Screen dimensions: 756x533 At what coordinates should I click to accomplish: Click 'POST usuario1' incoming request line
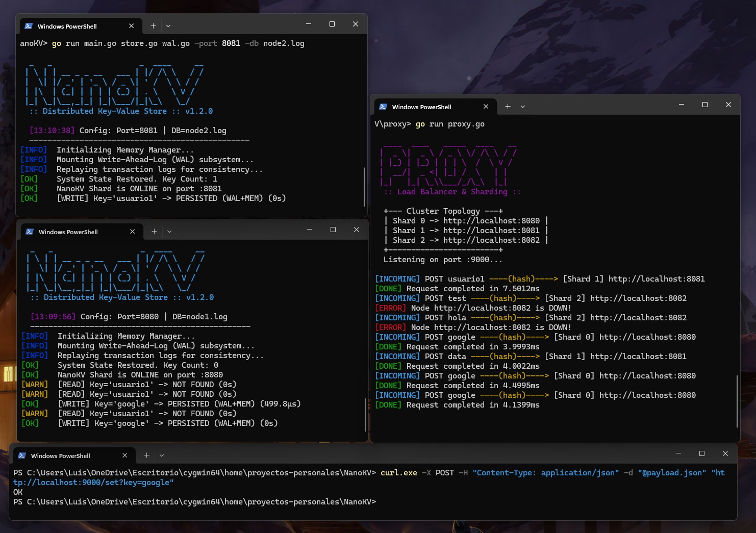click(540, 279)
